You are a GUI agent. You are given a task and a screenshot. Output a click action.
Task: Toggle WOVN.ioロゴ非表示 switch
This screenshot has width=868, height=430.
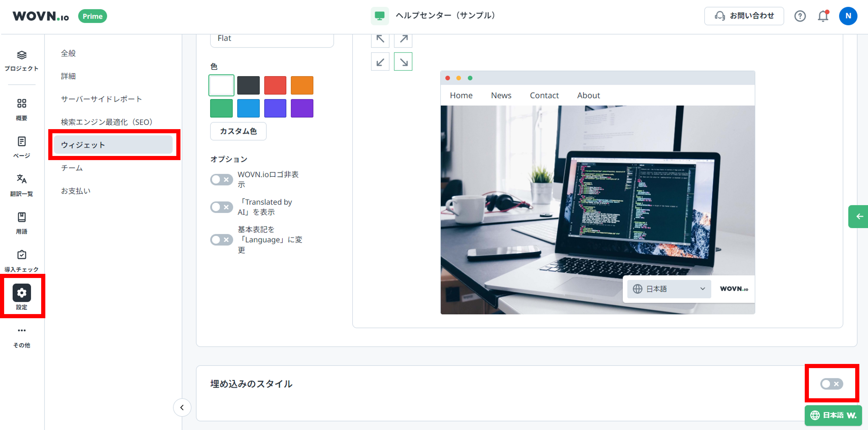coord(221,179)
